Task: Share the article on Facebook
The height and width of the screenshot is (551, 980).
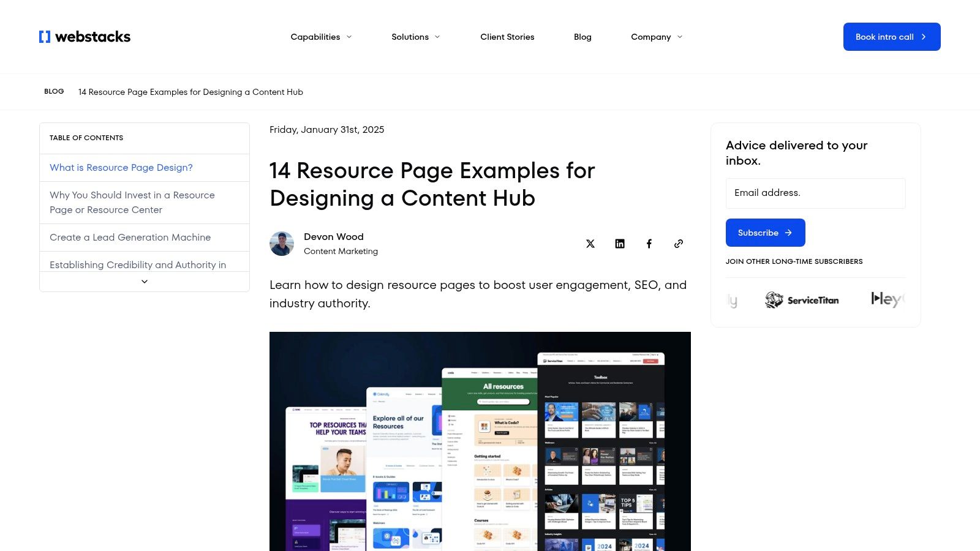Action: (x=649, y=243)
